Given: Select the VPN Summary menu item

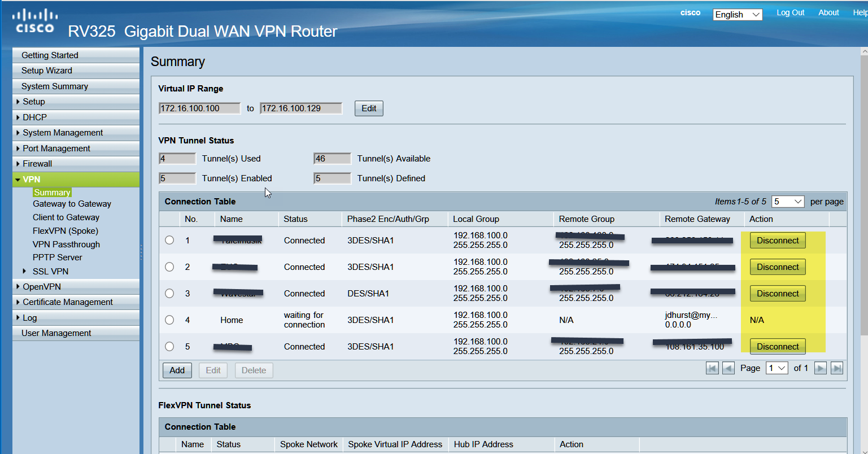Looking at the screenshot, I should 52,193.
